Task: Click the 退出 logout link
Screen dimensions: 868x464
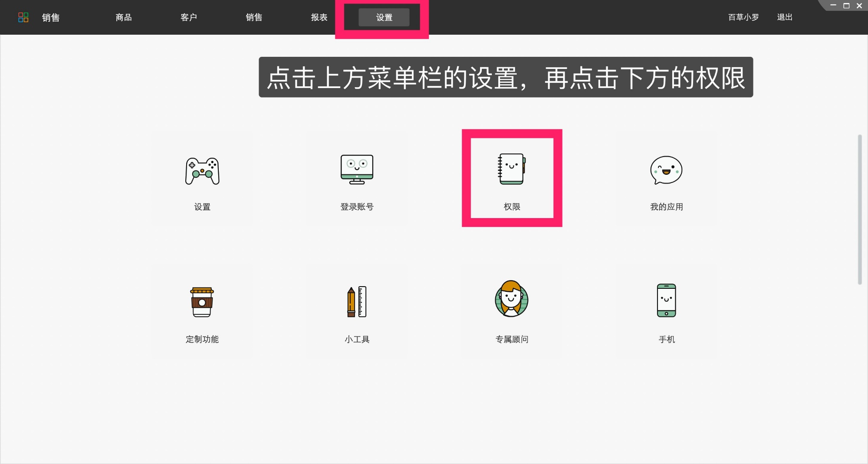Action: pyautogui.click(x=784, y=17)
